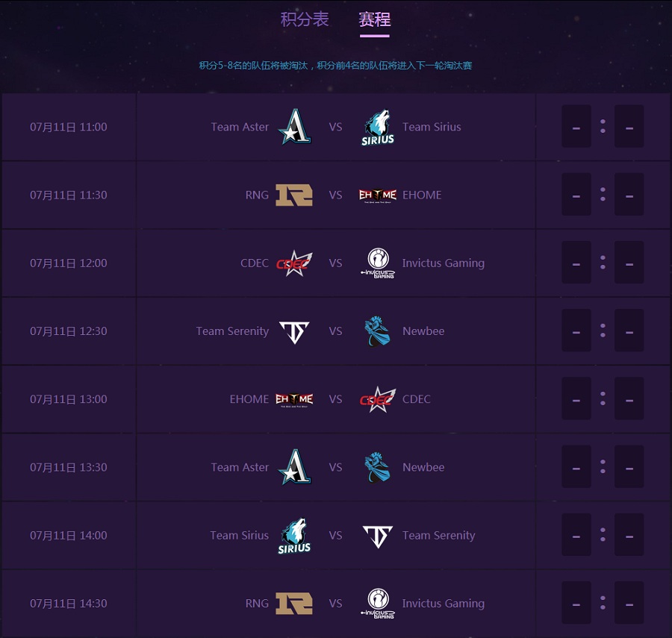
Task: Click the Team Sirius wolf logo
Action: coord(377,127)
